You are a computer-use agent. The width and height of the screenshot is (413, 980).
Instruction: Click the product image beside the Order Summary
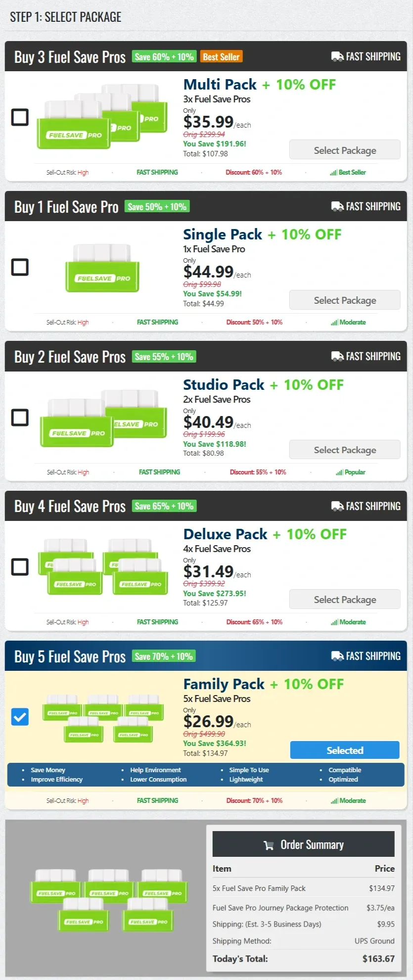pos(109,900)
